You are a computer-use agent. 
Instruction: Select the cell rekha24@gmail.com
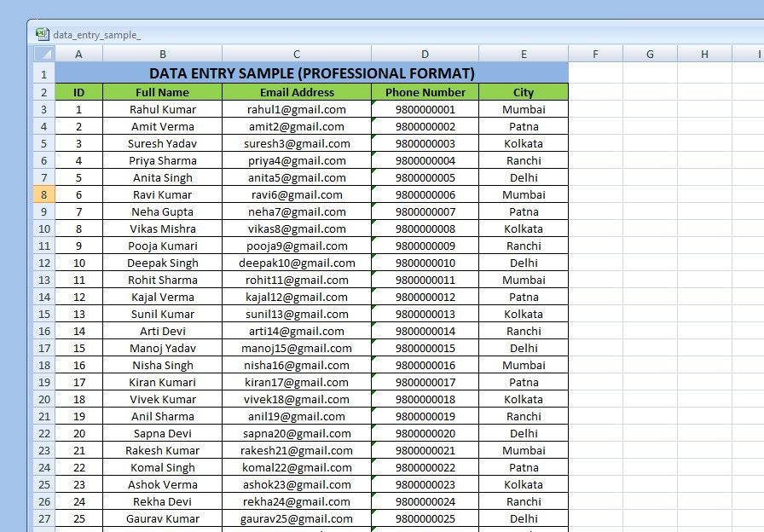297,501
